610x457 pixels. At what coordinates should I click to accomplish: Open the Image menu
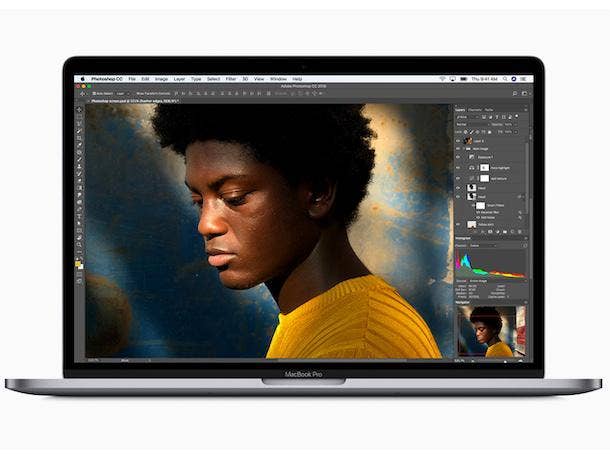[x=161, y=79]
